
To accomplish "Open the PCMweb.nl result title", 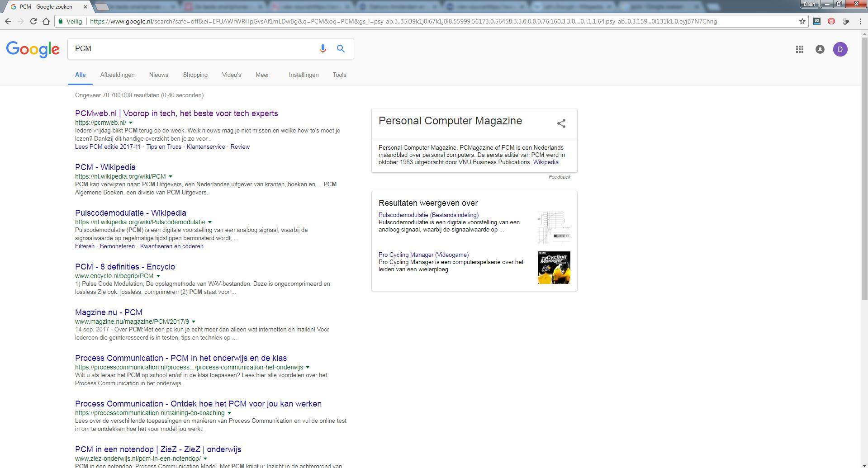I will click(x=176, y=113).
